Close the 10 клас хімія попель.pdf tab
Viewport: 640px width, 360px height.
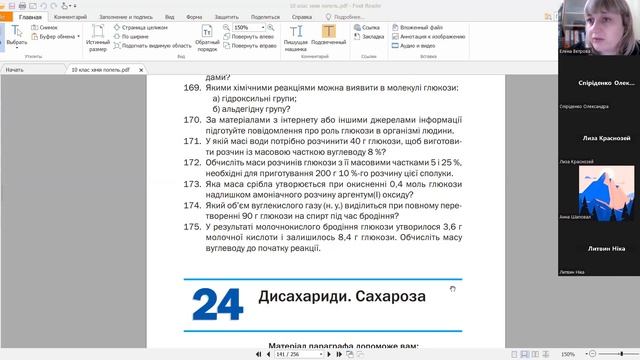point(141,70)
